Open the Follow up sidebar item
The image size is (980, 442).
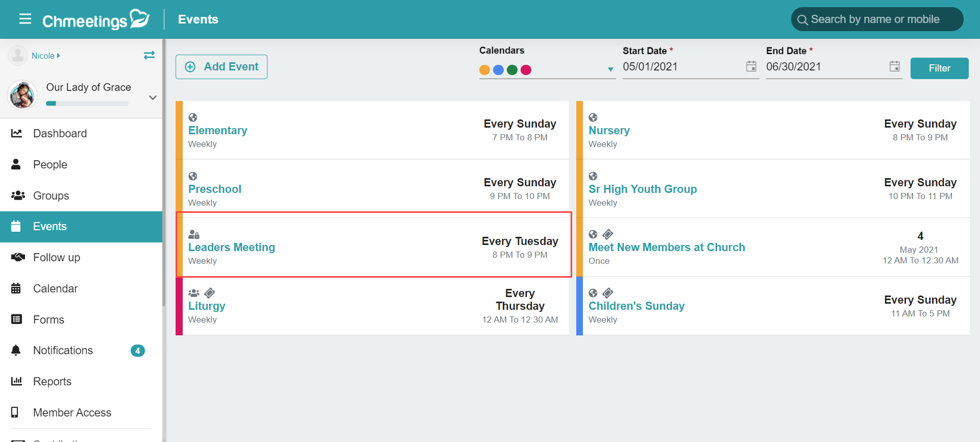(56, 257)
